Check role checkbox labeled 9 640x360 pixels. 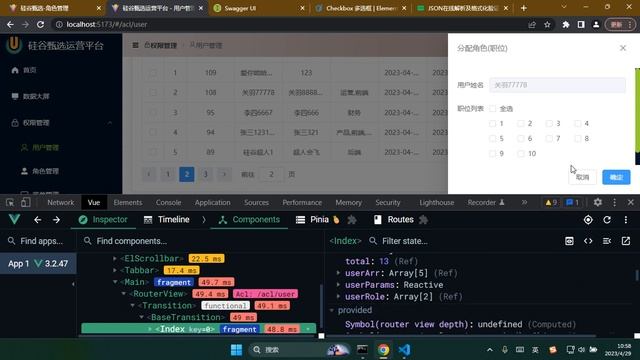pyautogui.click(x=493, y=153)
